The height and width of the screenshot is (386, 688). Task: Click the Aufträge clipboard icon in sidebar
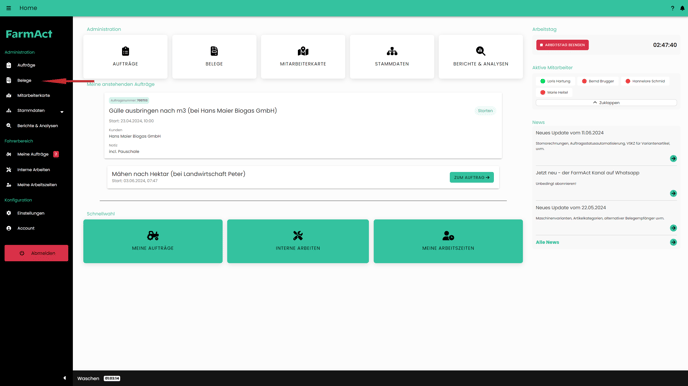click(x=9, y=65)
